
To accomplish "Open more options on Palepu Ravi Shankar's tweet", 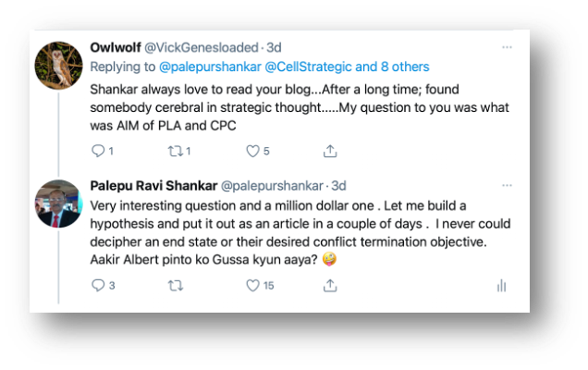I will [507, 185].
